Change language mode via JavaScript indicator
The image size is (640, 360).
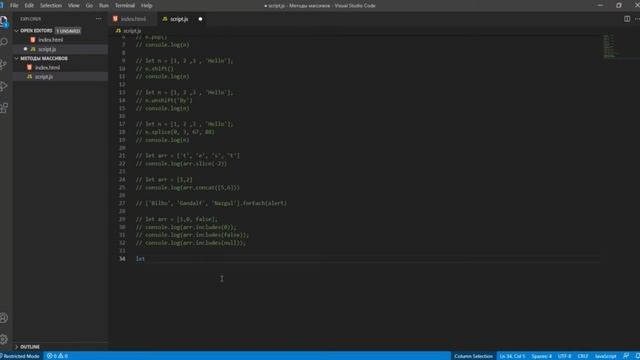pos(605,356)
